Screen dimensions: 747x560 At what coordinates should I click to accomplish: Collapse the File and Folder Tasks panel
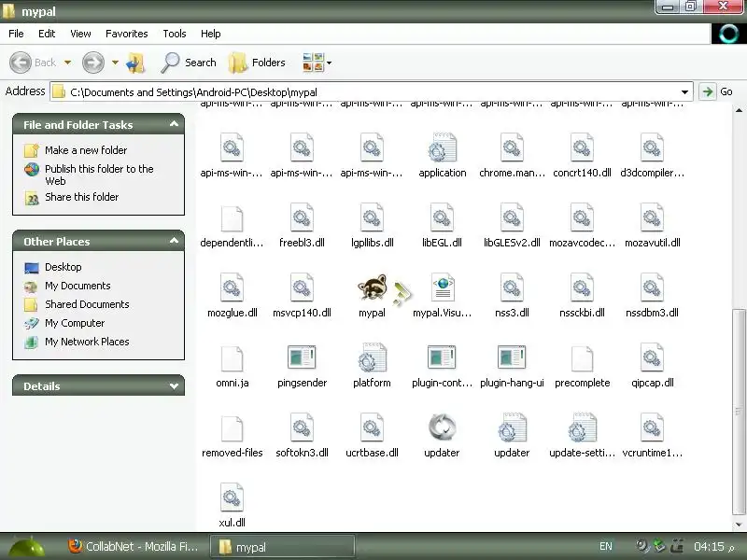point(174,124)
